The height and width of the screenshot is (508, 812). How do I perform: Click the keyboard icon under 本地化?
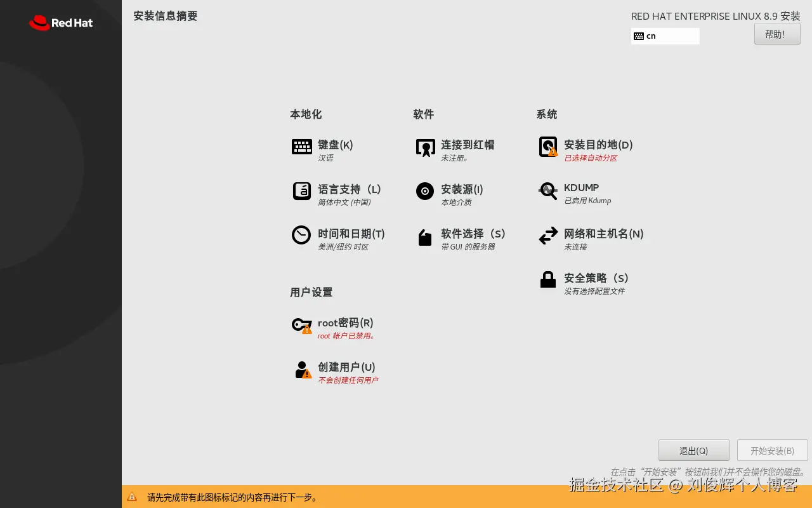301,147
